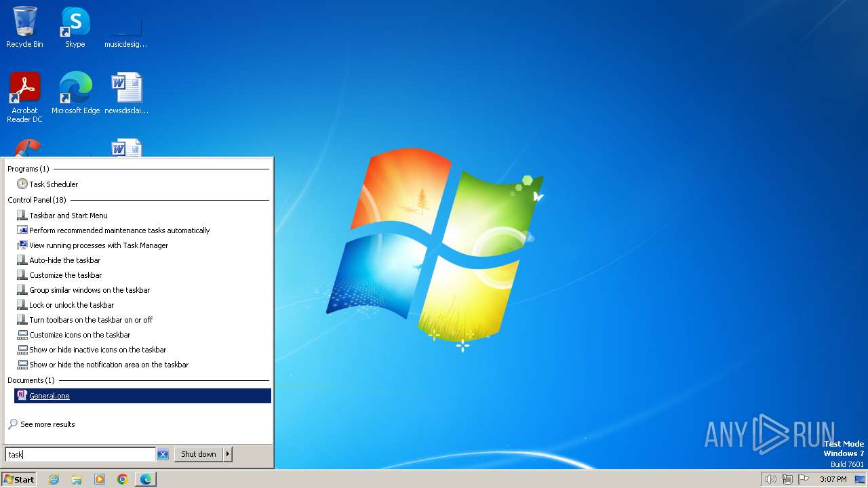Open Microsoft Edge desktop shortcut
Viewport: 868px width, 488px height.
pyautogui.click(x=75, y=93)
